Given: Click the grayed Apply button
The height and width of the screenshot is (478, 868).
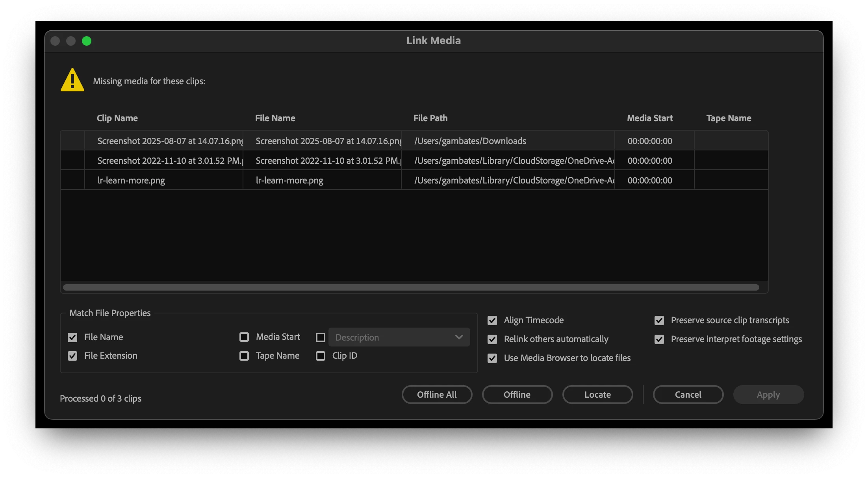Looking at the screenshot, I should click(x=768, y=395).
